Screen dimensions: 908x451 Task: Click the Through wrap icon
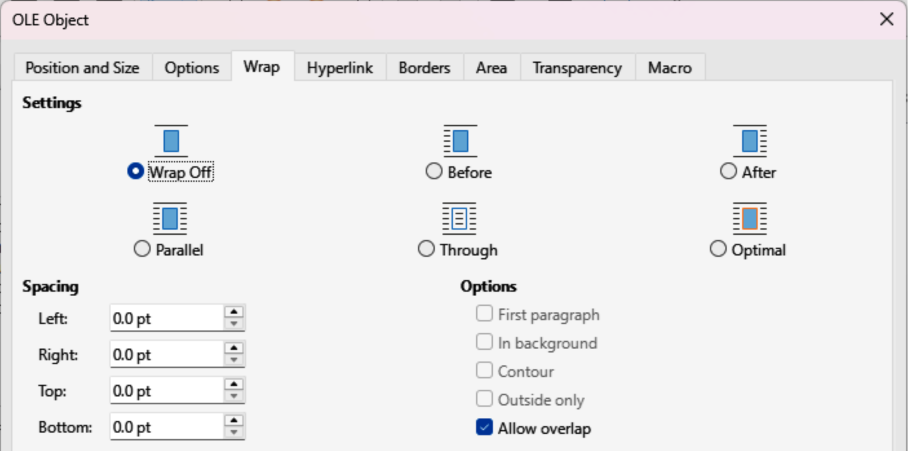tap(460, 217)
